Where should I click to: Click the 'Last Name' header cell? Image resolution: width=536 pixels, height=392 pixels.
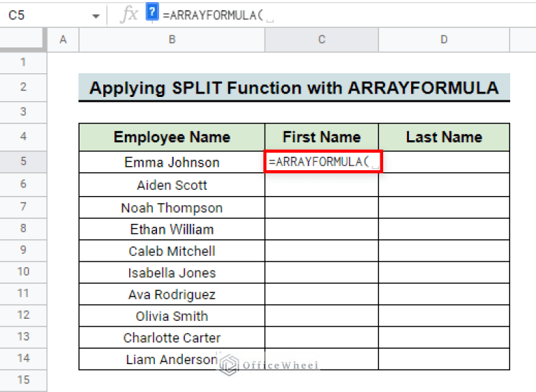[444, 137]
